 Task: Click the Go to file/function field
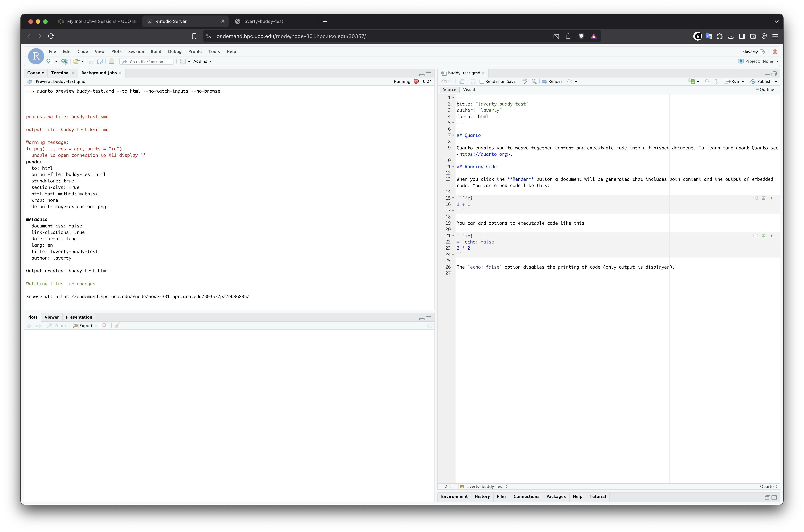(146, 62)
